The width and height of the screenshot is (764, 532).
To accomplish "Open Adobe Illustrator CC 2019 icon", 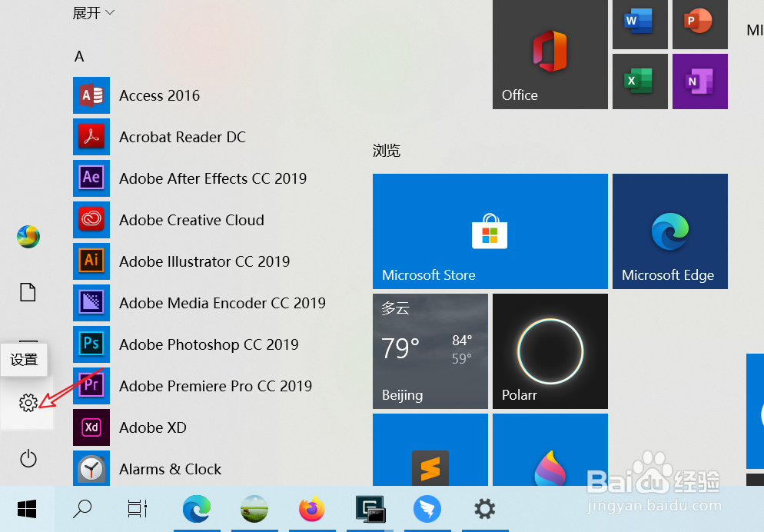I will click(91, 261).
